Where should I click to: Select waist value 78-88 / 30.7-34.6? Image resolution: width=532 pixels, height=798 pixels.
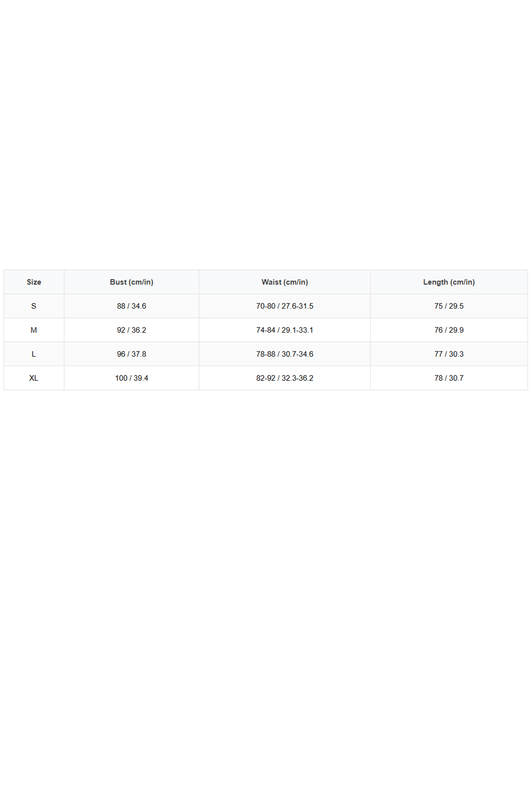tap(285, 354)
